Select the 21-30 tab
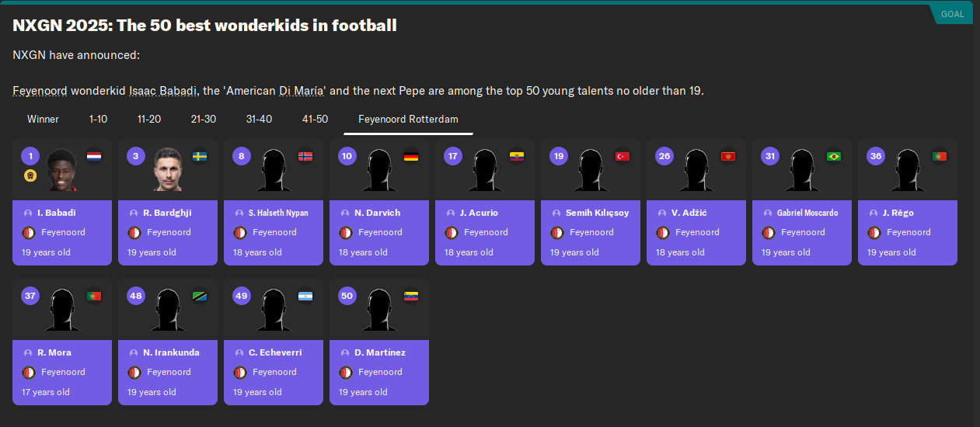The width and height of the screenshot is (980, 427). [204, 119]
